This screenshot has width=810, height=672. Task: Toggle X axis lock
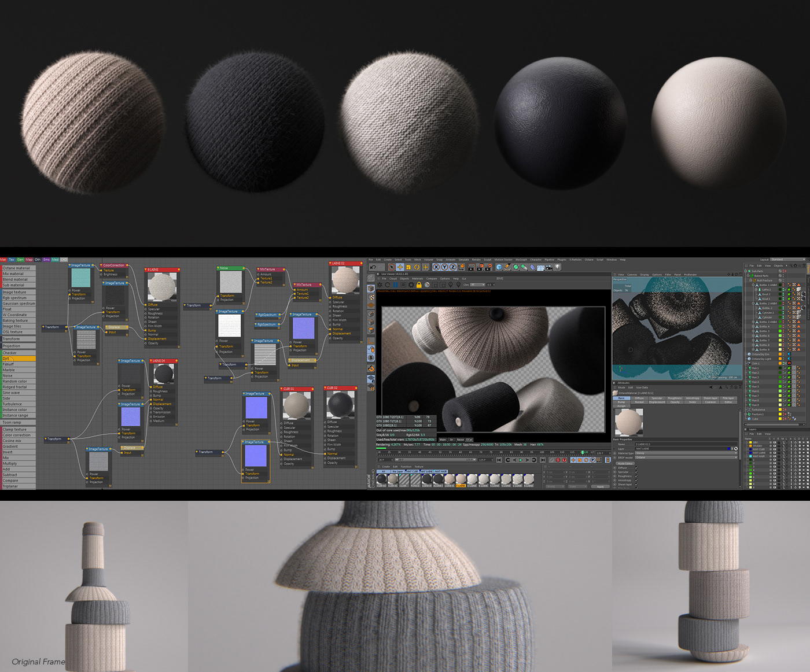pos(436,267)
